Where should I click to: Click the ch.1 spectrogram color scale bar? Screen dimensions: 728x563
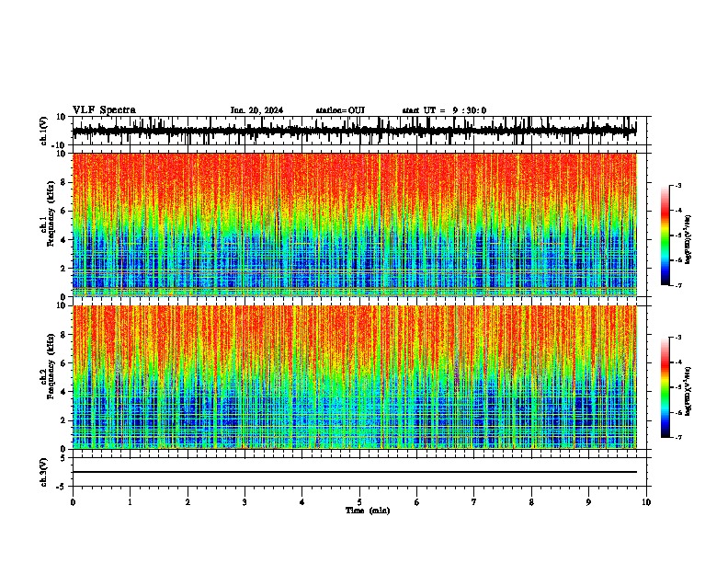pos(665,236)
